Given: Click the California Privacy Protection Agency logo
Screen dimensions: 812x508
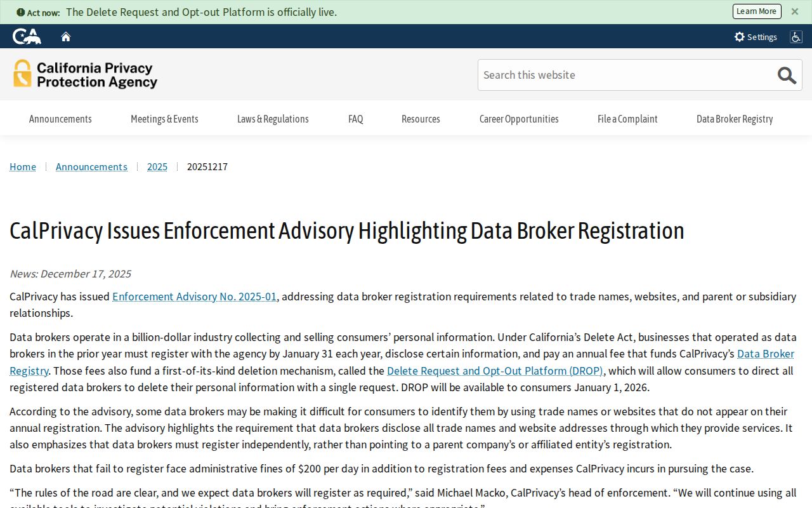Looking at the screenshot, I should pyautogui.click(x=85, y=74).
